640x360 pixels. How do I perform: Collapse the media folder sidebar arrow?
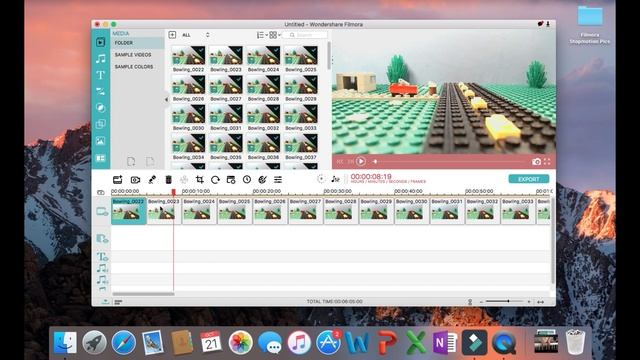(166, 99)
